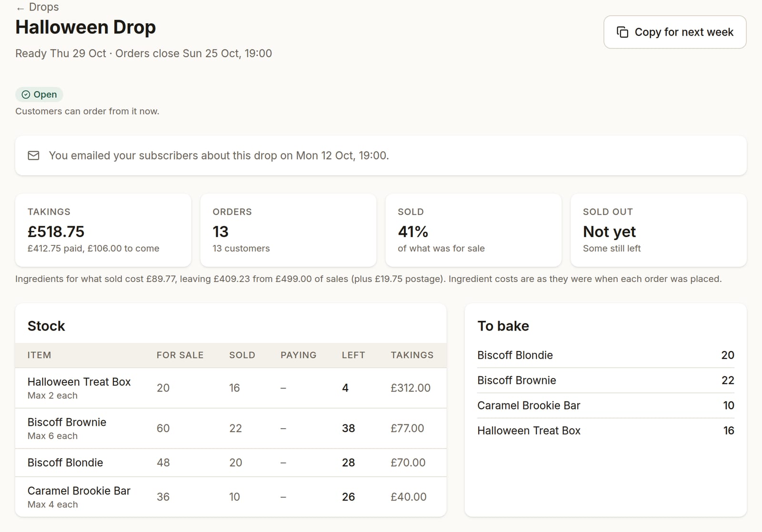Click the Open status badge
Image resolution: width=762 pixels, height=532 pixels.
pos(39,94)
